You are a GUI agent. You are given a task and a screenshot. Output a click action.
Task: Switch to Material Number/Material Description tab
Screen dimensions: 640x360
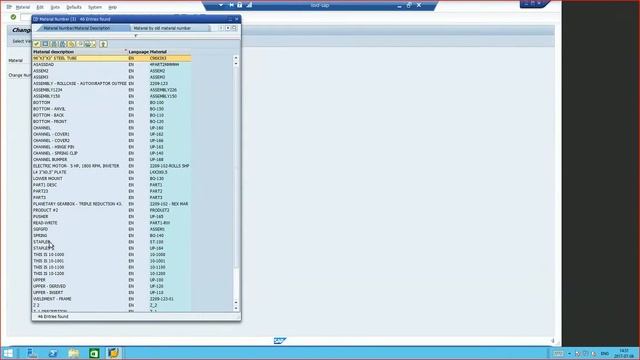coord(82,28)
